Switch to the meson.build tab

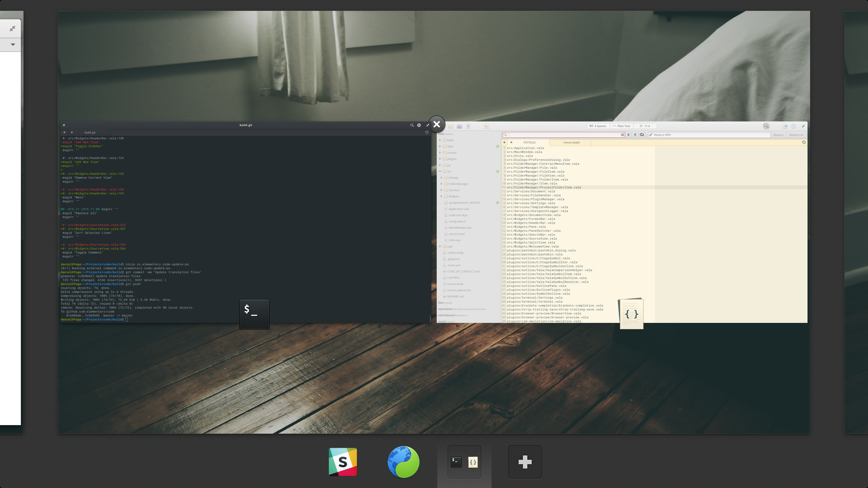click(x=572, y=142)
